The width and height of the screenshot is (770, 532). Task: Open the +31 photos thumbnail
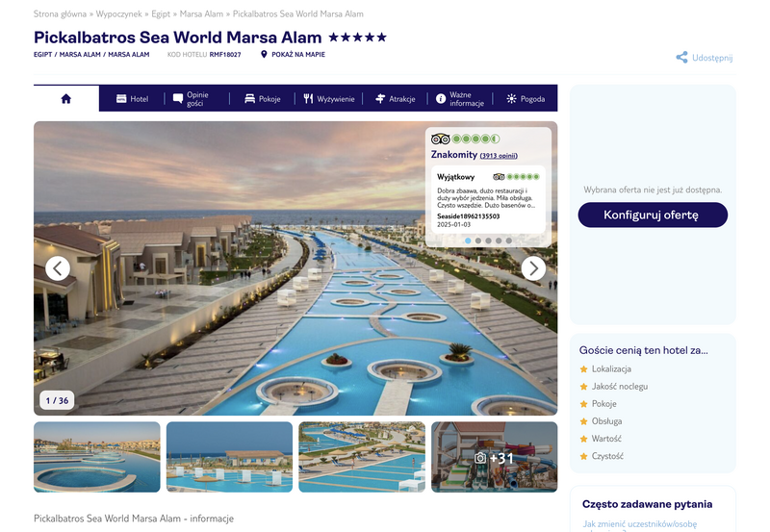(494, 457)
